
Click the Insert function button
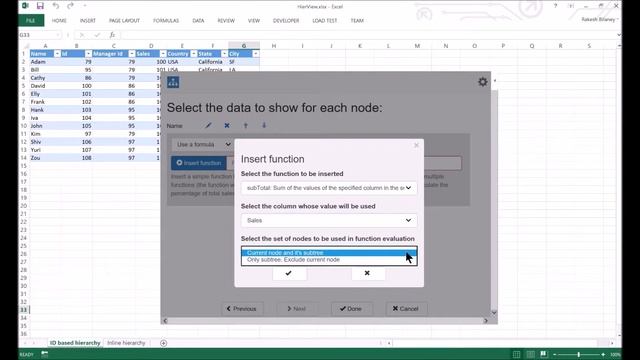(x=199, y=163)
